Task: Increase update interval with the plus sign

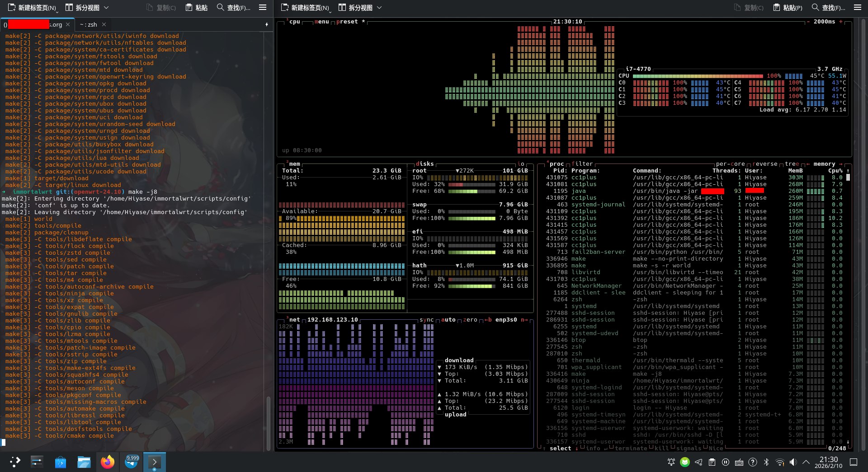Action: pyautogui.click(x=841, y=22)
